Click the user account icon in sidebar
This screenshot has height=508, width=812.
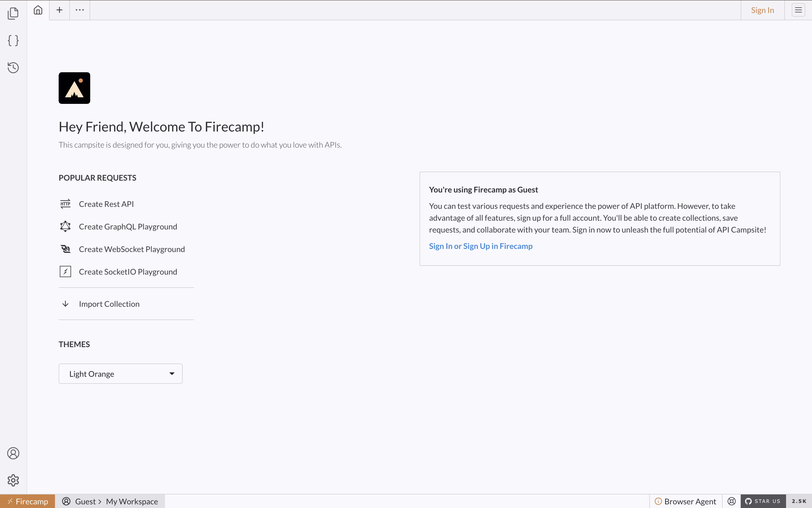[13, 453]
